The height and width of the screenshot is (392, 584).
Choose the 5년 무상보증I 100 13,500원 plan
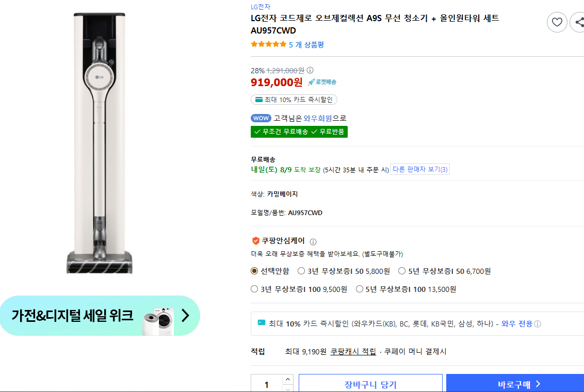[x=359, y=289]
